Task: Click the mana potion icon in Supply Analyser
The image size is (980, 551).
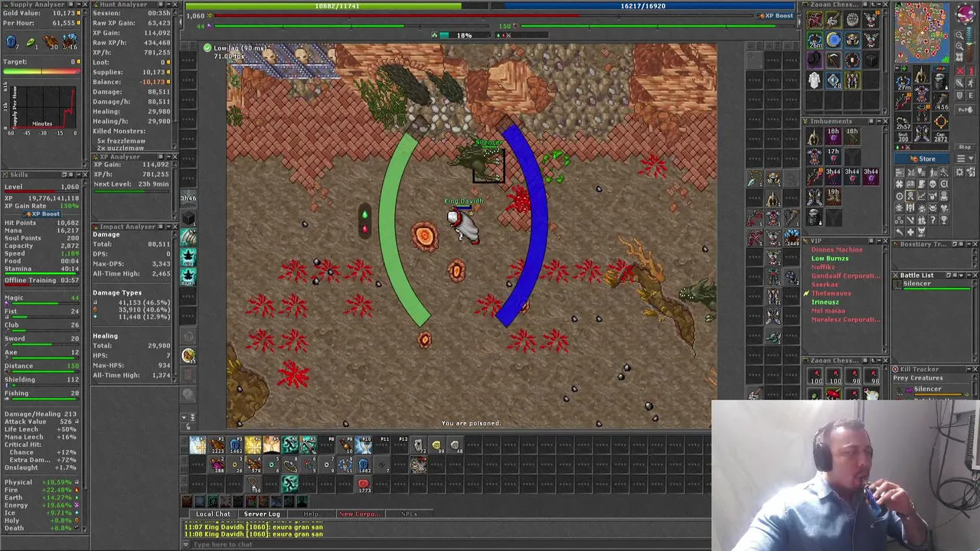Action: point(11,43)
